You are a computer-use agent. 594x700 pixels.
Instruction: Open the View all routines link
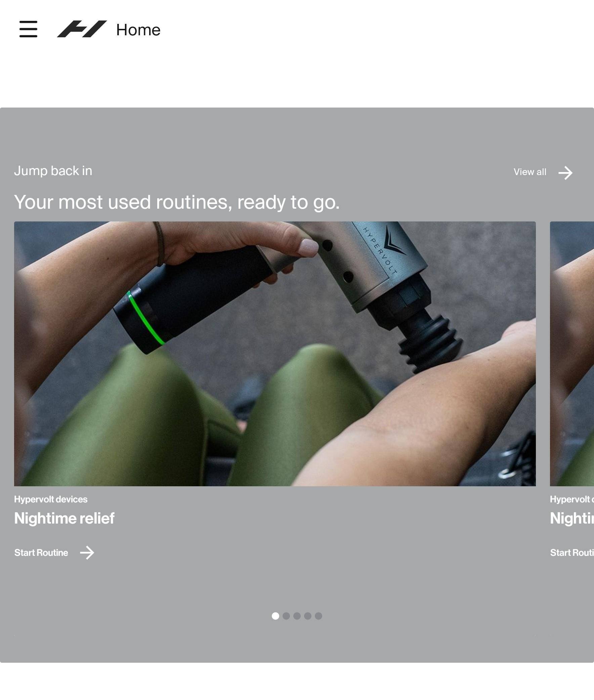530,172
